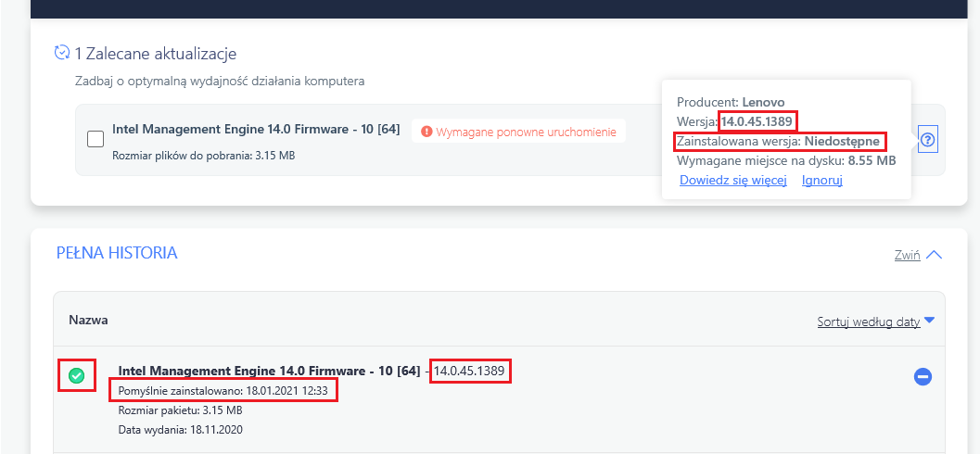Click the history entry Intel Management Engine title
The width and height of the screenshot is (980, 454).
[269, 371]
